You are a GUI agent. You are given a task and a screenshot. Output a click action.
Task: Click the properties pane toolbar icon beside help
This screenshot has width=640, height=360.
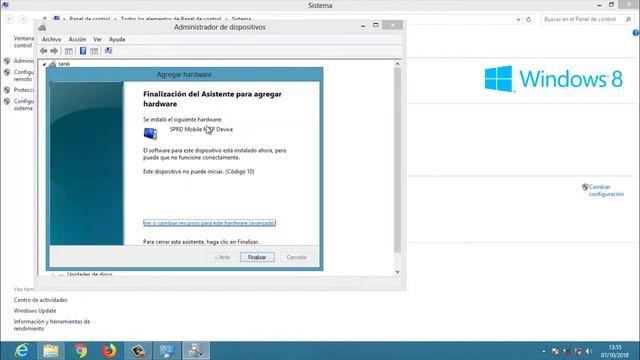(94, 51)
